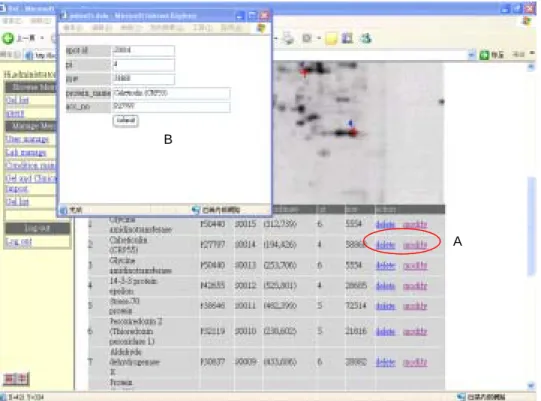Open the Back button history dropdown arrow

(42, 38)
